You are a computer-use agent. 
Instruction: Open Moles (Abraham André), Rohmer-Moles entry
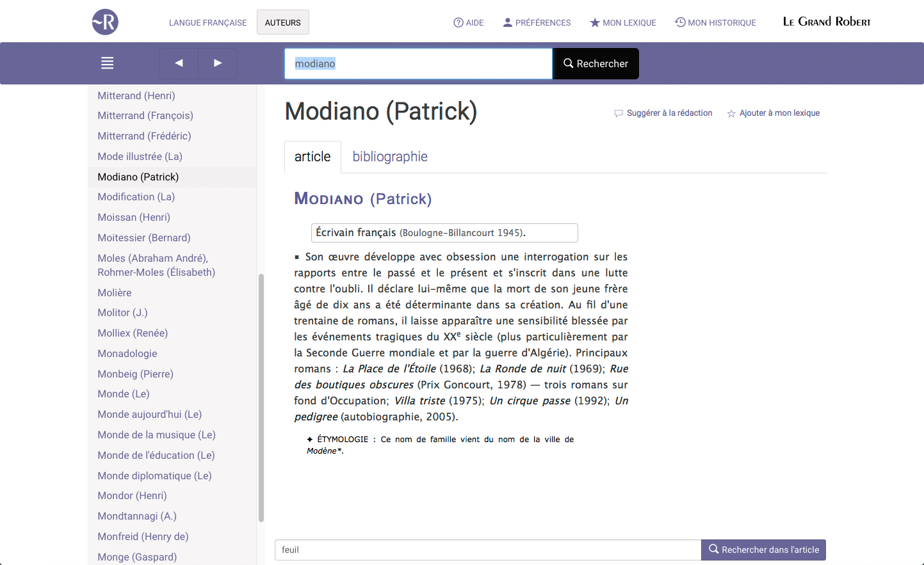click(156, 265)
